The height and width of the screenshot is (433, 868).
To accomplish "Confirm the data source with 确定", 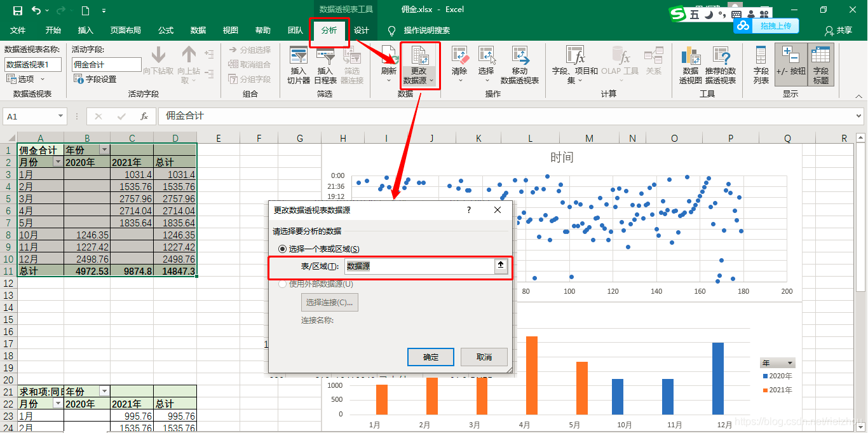I will (x=430, y=357).
